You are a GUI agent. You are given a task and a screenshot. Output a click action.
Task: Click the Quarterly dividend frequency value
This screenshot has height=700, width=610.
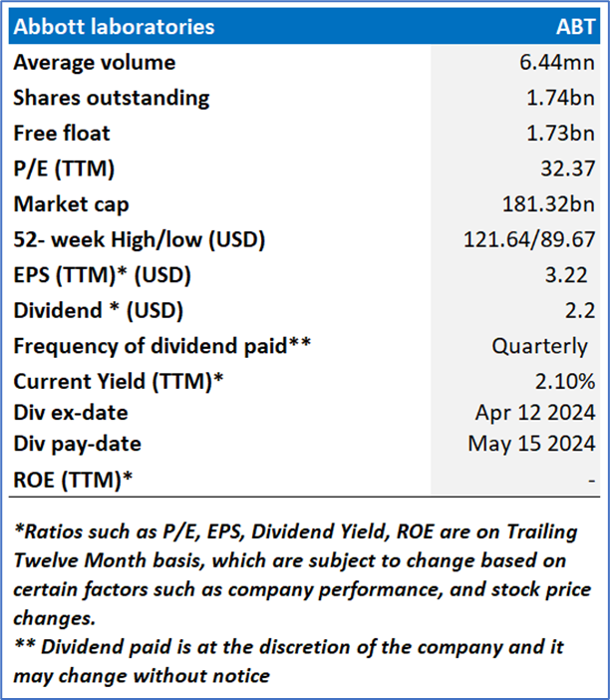point(539,347)
